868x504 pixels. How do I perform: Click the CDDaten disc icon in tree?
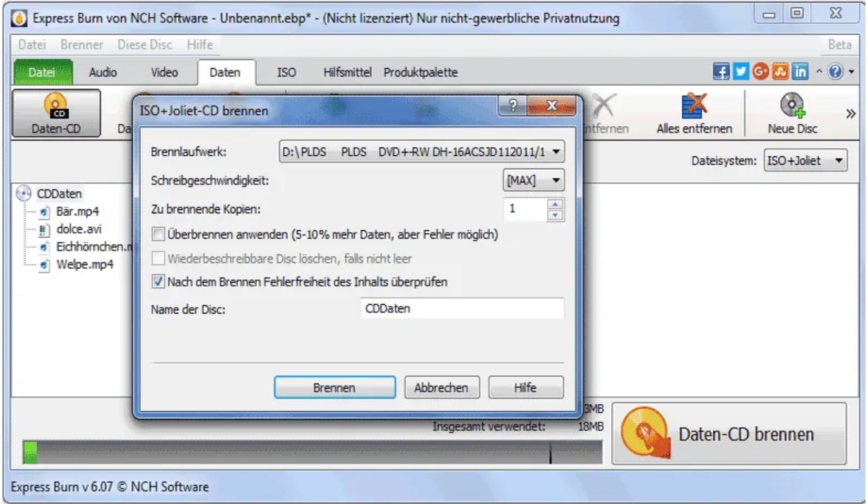25,192
